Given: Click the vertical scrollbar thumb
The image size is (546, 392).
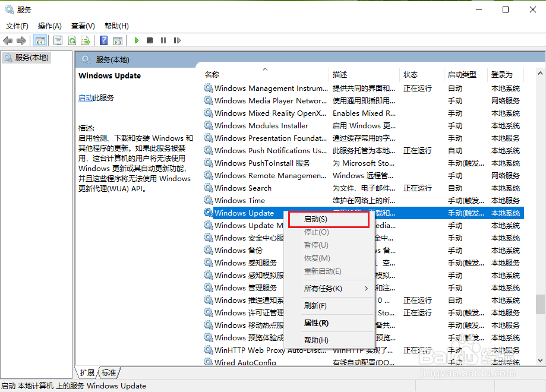Looking at the screenshot, I should pyautogui.click(x=540, y=304).
